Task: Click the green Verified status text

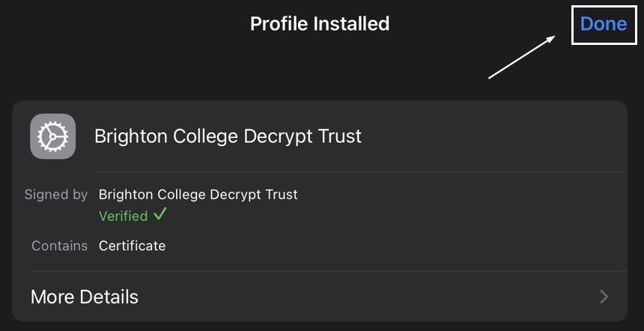Action: point(124,216)
